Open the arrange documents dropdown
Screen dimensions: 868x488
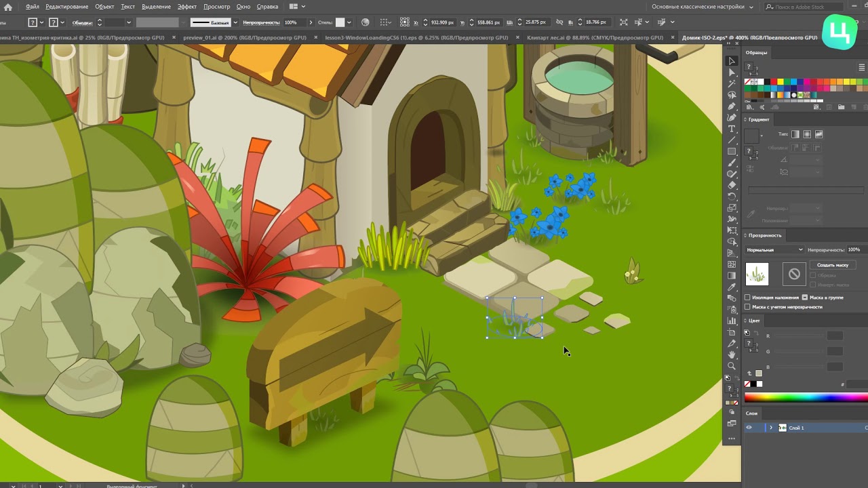[x=296, y=7]
